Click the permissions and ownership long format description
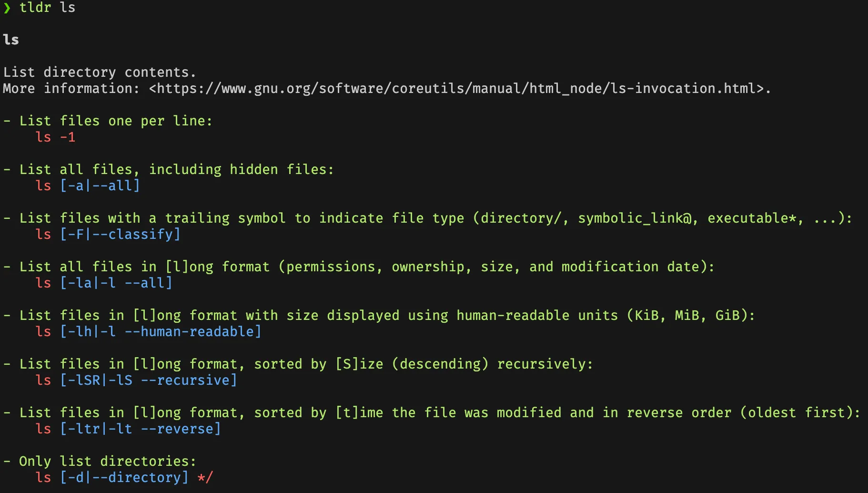The image size is (868, 493). click(x=367, y=267)
